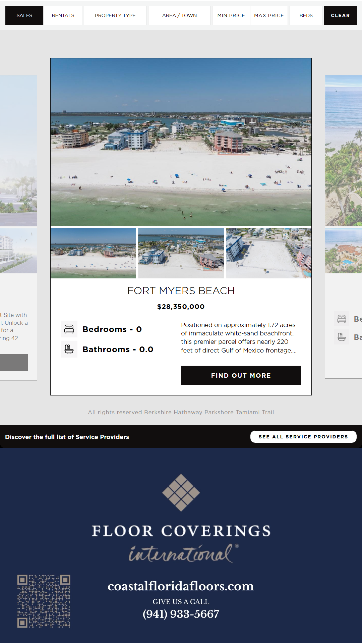Click Find Out More button

point(241,375)
